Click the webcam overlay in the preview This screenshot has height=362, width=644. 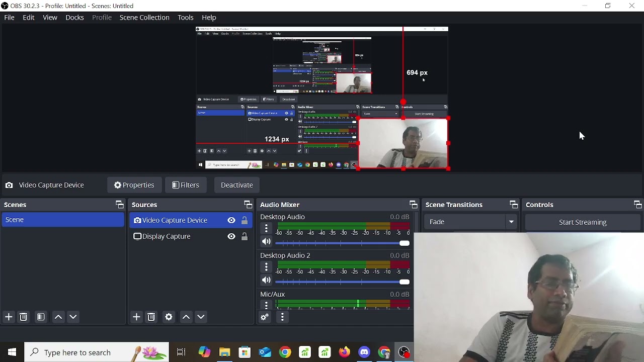[x=403, y=144]
